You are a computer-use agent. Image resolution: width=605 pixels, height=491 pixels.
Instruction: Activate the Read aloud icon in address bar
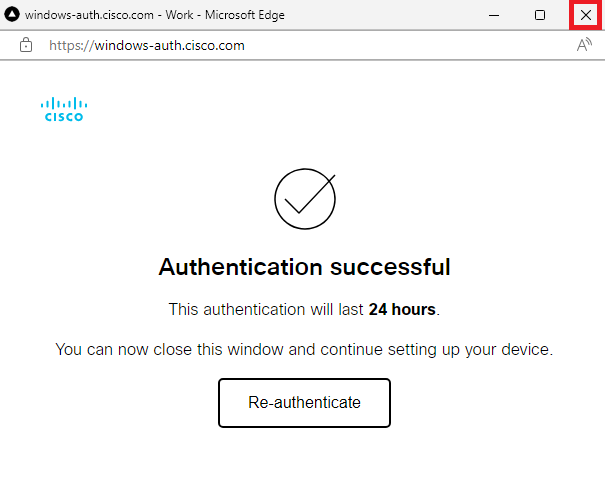584,45
